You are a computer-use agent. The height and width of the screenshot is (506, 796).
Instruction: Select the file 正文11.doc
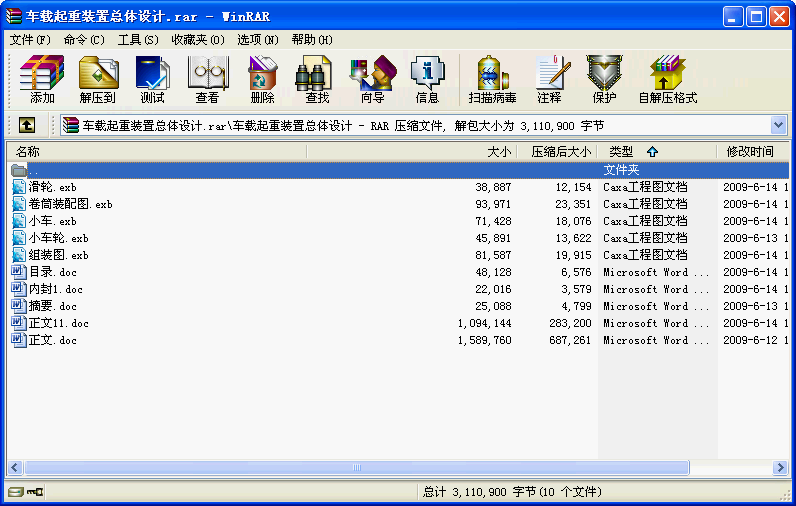pos(58,323)
